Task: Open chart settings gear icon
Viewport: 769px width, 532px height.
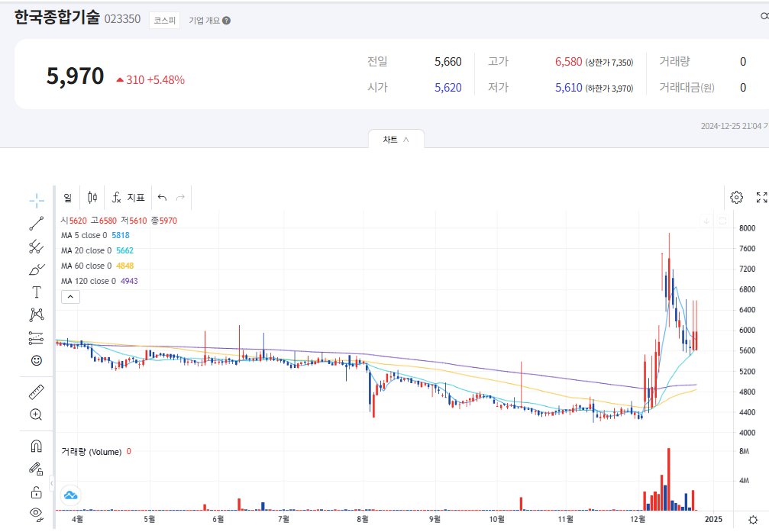Action: pyautogui.click(x=736, y=198)
